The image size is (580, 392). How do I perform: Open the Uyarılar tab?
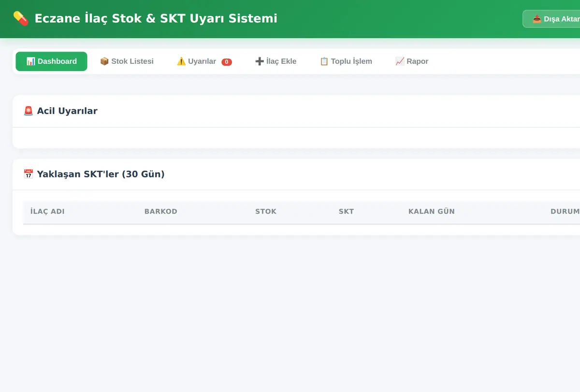(x=204, y=61)
